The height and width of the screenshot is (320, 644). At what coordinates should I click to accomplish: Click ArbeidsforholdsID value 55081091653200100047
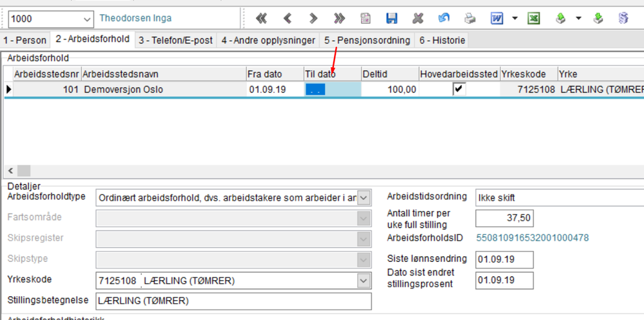(x=532, y=237)
